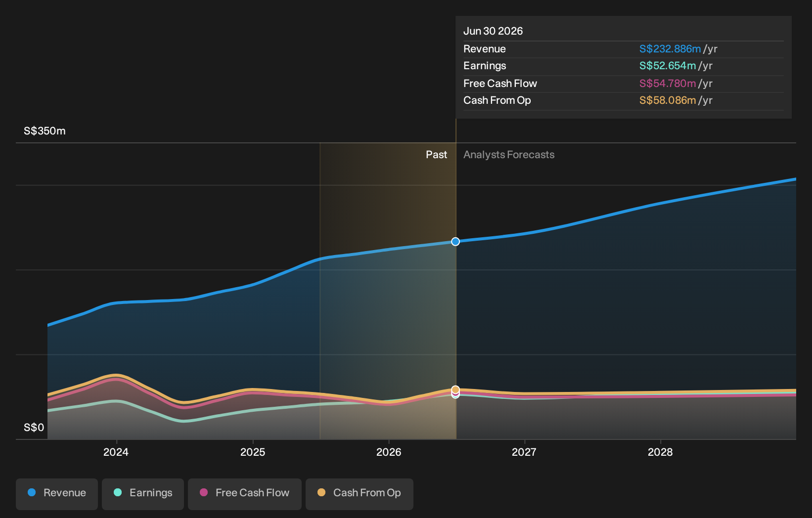Image resolution: width=812 pixels, height=518 pixels.
Task: Click the pink Free Cash Flow legend dot
Action: click(x=204, y=492)
